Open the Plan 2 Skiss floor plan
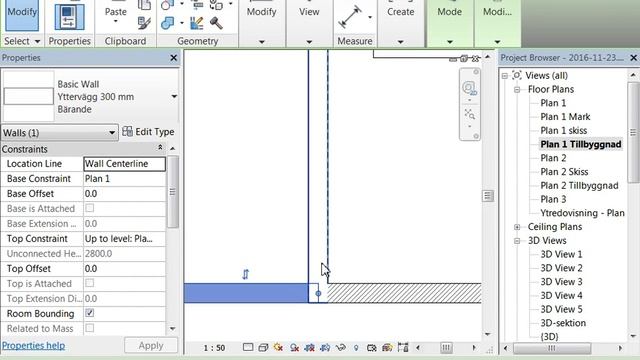The image size is (640, 360). point(564,171)
